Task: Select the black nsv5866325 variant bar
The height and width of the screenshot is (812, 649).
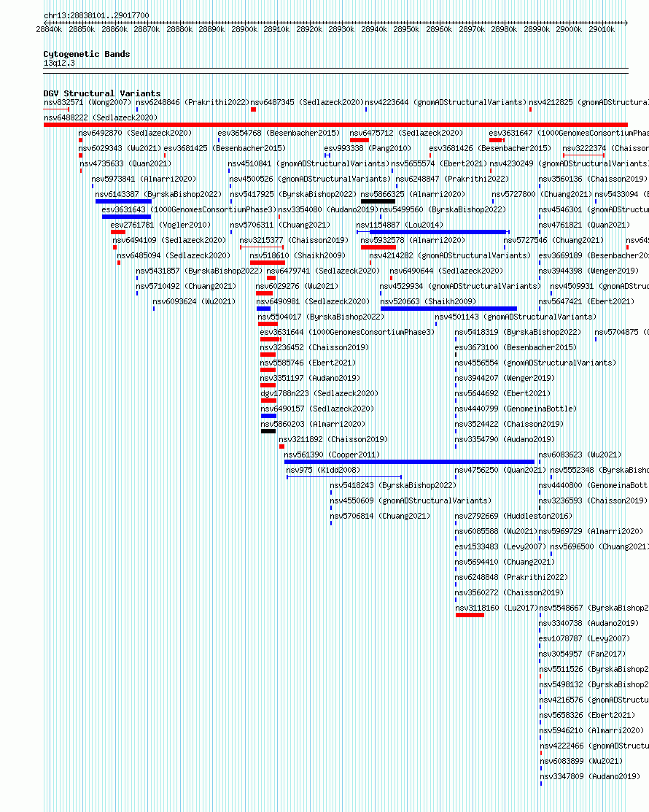Action: click(378, 201)
